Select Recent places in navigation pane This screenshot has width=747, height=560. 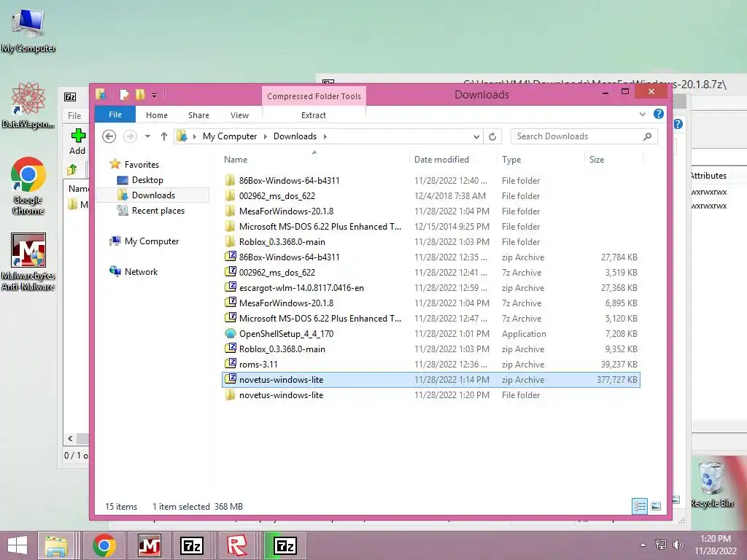click(151, 211)
